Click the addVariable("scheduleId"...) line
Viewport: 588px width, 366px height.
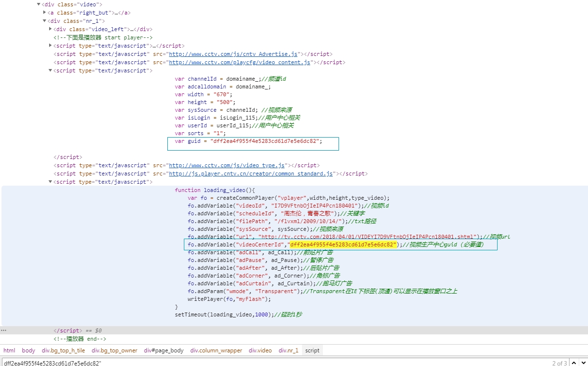(276, 213)
